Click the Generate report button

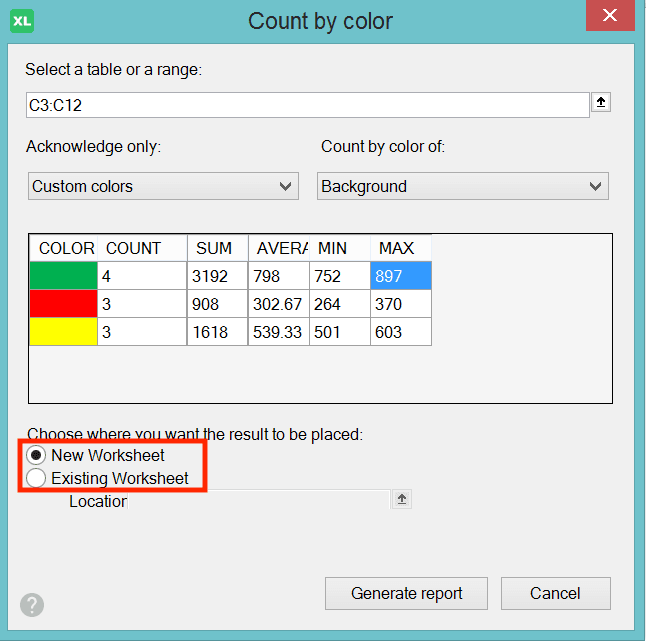[x=406, y=593]
